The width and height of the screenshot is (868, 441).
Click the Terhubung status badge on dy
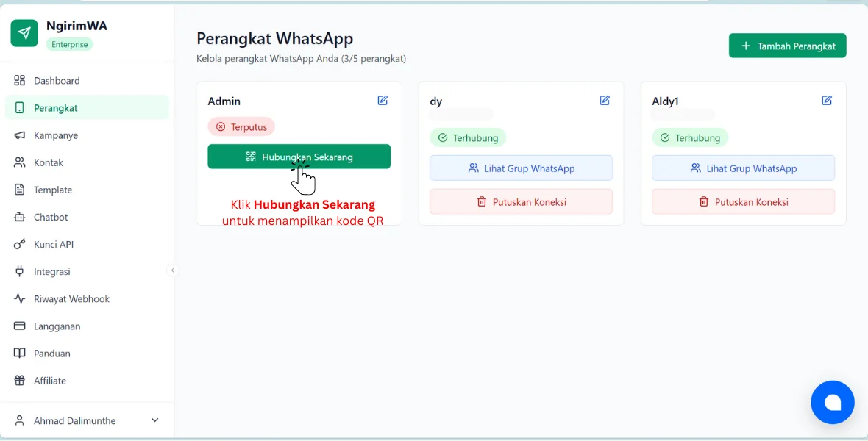(x=468, y=137)
